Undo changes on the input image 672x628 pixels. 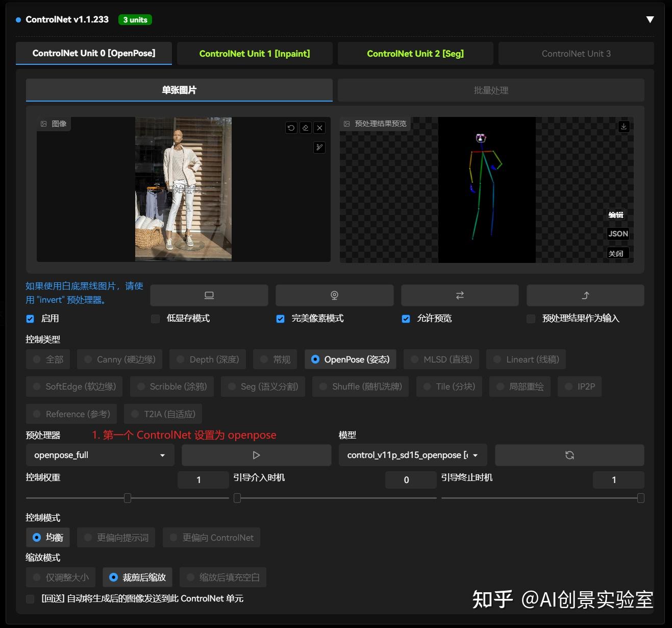click(291, 128)
